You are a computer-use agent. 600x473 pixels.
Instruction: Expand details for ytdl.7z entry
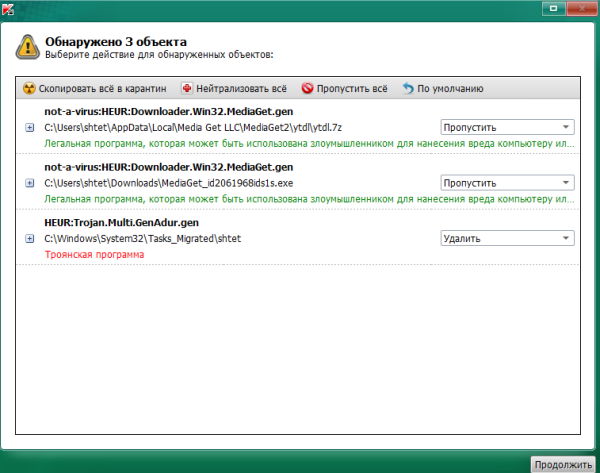[x=29, y=127]
